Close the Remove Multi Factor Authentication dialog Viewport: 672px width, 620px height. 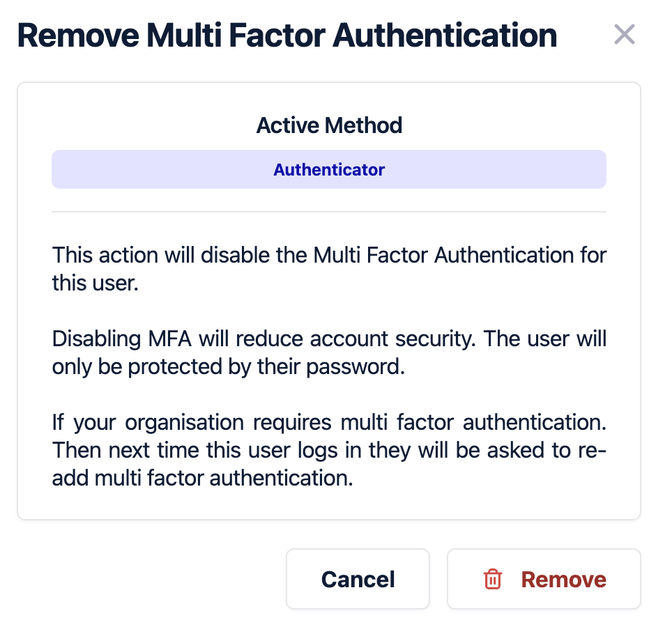pyautogui.click(x=624, y=34)
